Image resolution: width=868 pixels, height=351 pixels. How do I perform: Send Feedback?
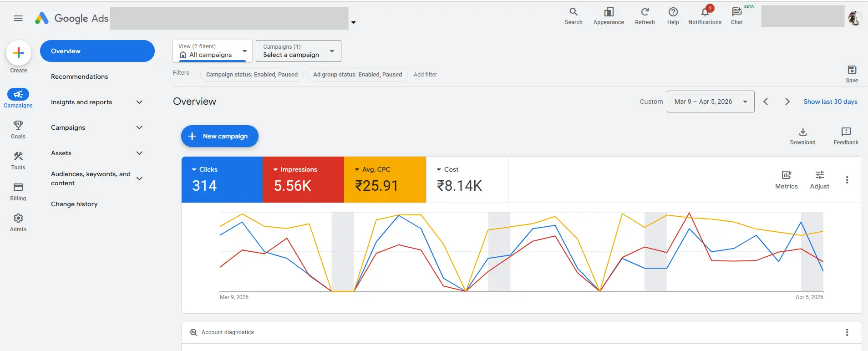click(846, 136)
